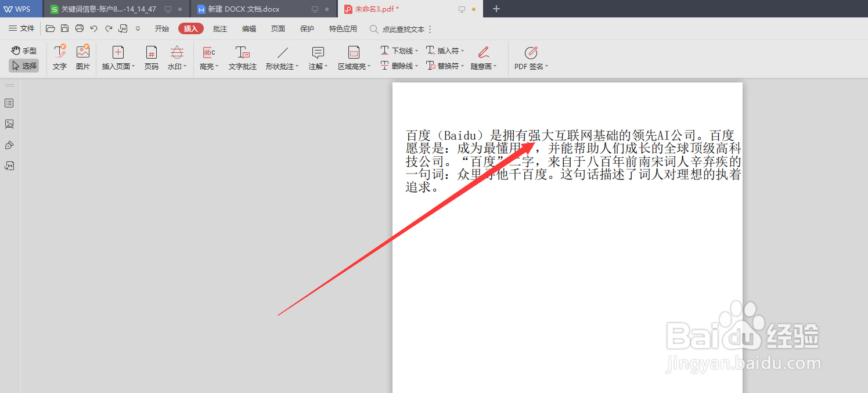
Task: Click the 文字 insert text tool
Action: tap(60, 57)
